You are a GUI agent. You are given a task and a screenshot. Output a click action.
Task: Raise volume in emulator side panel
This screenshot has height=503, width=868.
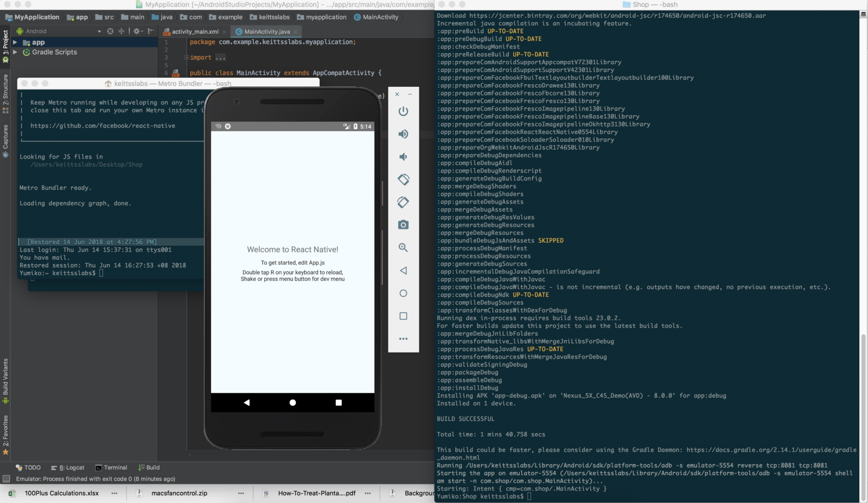tap(403, 134)
